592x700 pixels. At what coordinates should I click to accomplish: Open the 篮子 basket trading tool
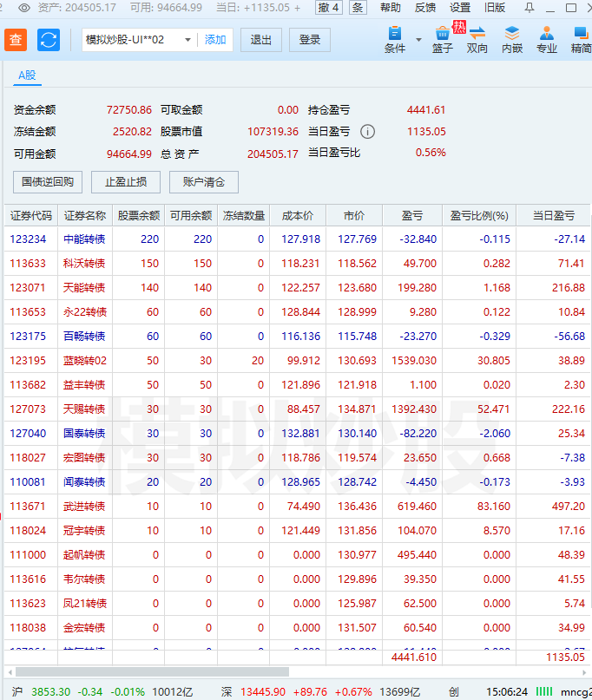tap(443, 39)
